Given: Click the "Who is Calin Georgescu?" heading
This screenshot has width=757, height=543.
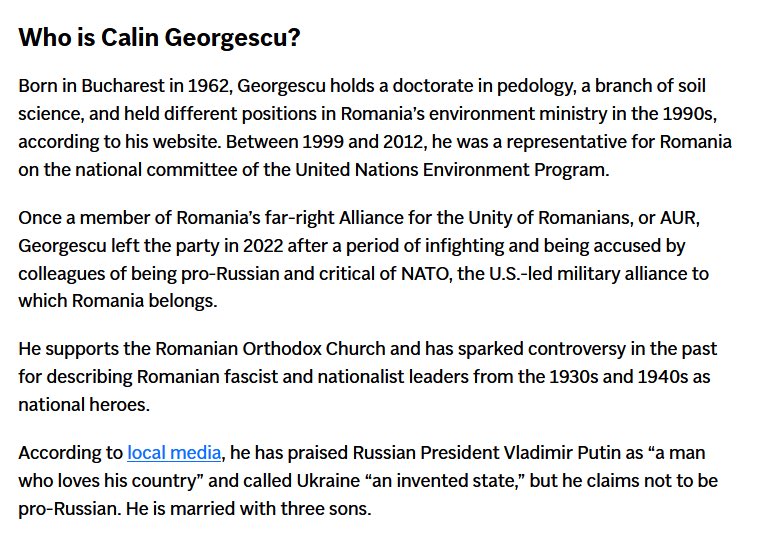Looking at the screenshot, I should [159, 37].
